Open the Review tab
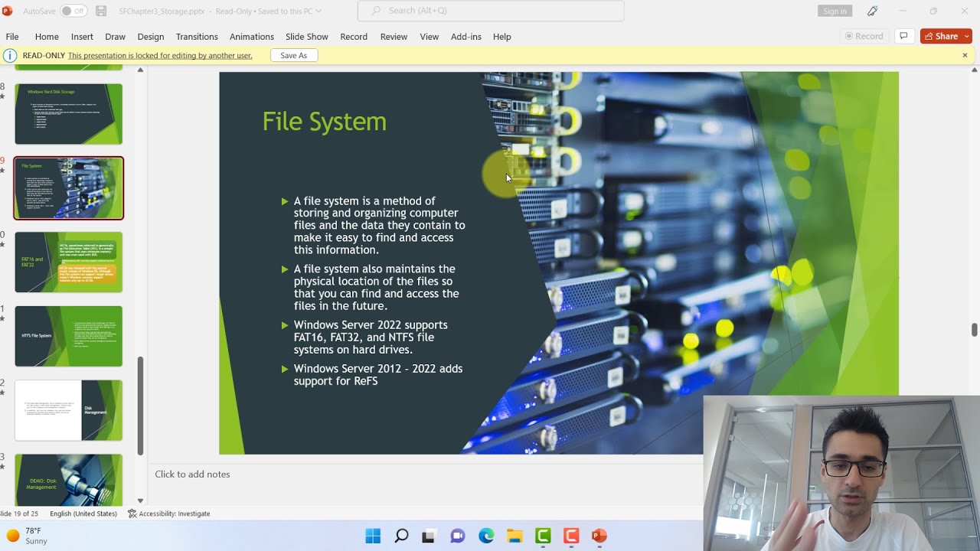This screenshot has width=980, height=551. tap(394, 37)
